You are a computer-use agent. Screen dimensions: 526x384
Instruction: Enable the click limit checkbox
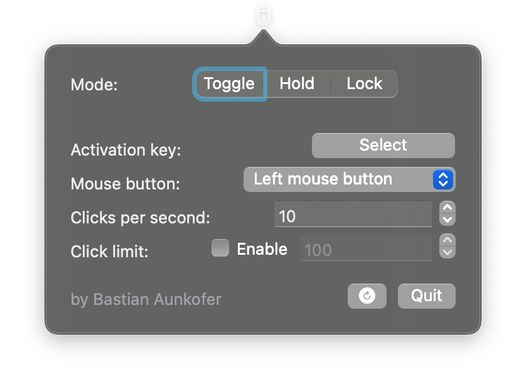[x=220, y=248]
